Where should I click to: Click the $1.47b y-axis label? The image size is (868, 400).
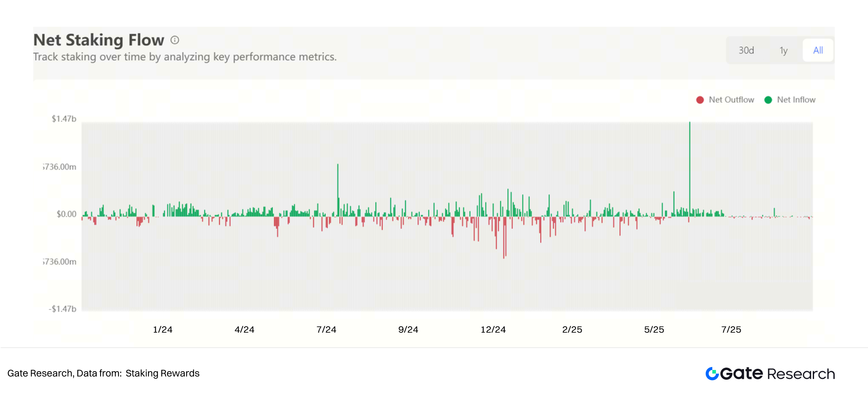coord(64,119)
